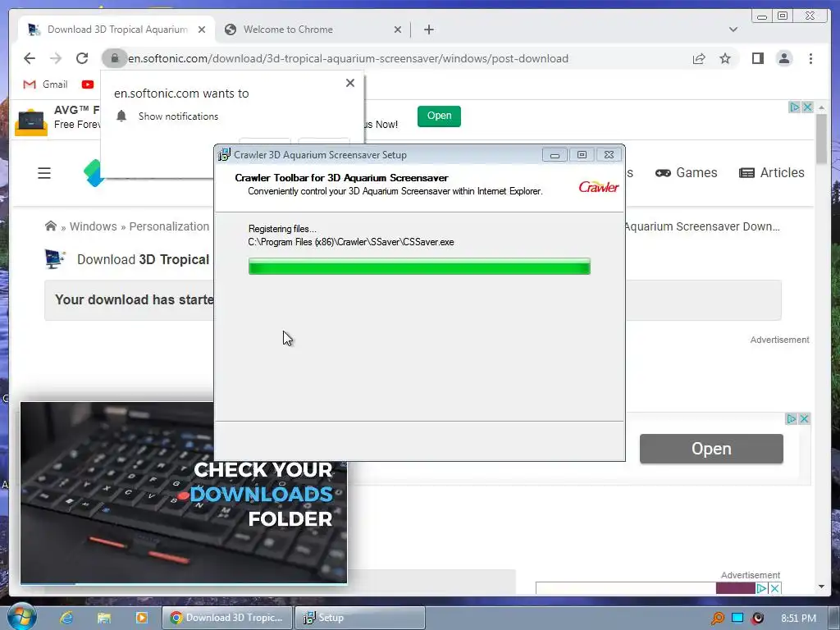Click the Chrome address bar URL
840x630 pixels.
[x=348, y=58]
